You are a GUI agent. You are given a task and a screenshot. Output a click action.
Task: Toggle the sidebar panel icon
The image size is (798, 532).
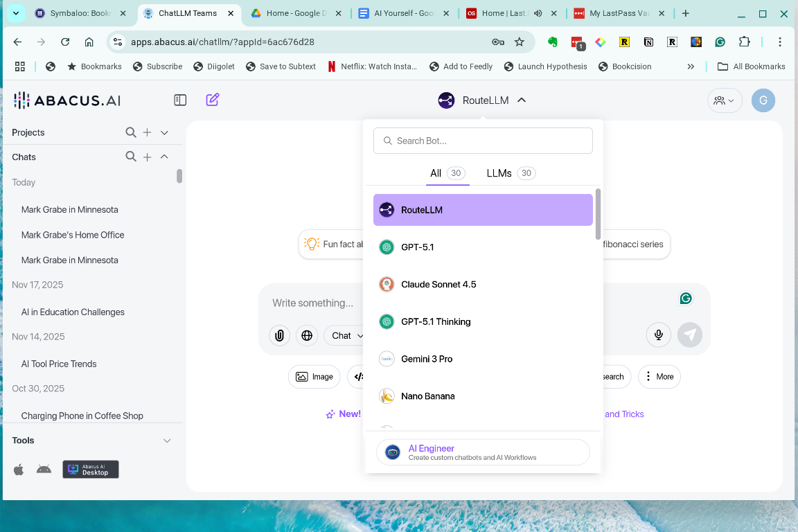[x=180, y=100]
